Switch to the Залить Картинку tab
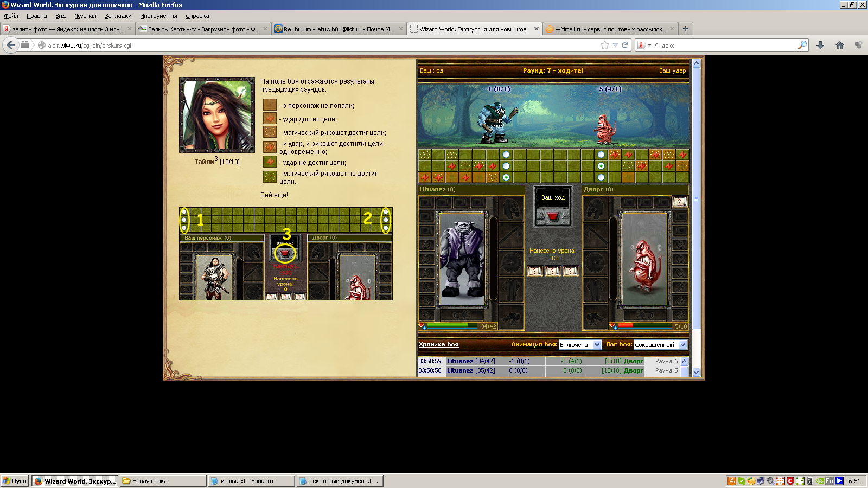This screenshot has height=488, width=868. pyautogui.click(x=203, y=29)
